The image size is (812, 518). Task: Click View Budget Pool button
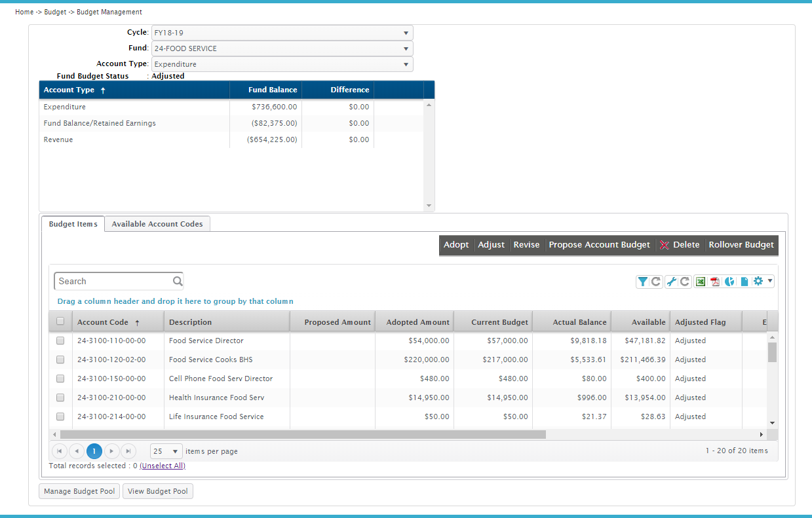pos(158,491)
